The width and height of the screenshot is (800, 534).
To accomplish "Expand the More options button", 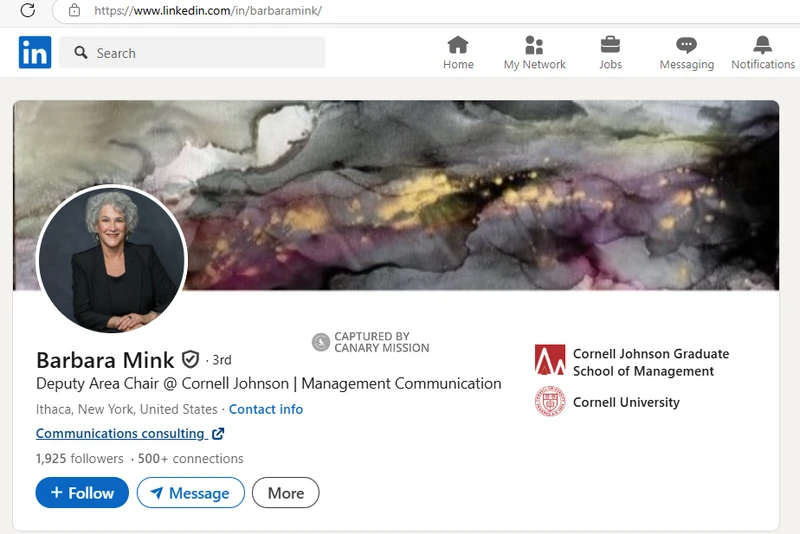I will click(x=286, y=493).
